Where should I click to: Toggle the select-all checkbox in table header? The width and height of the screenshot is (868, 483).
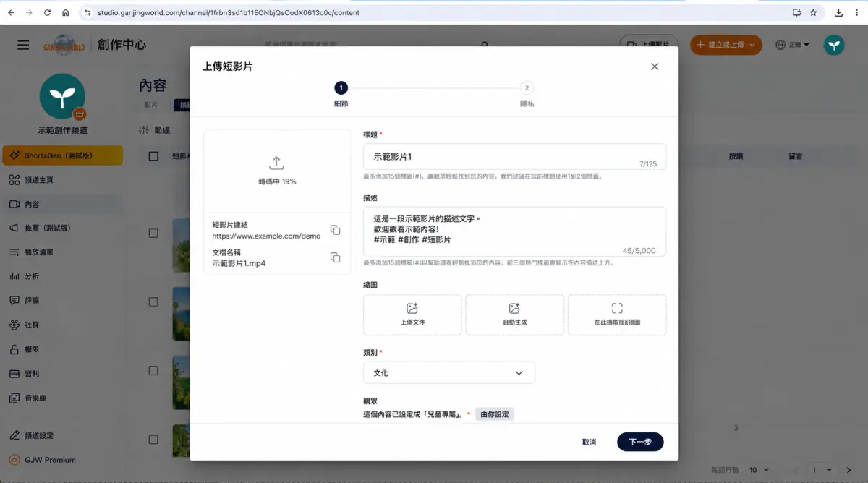(x=153, y=156)
